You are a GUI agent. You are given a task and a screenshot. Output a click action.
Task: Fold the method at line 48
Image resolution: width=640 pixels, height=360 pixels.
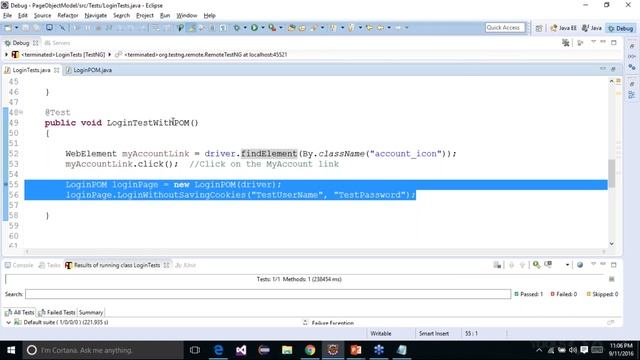coord(21,112)
